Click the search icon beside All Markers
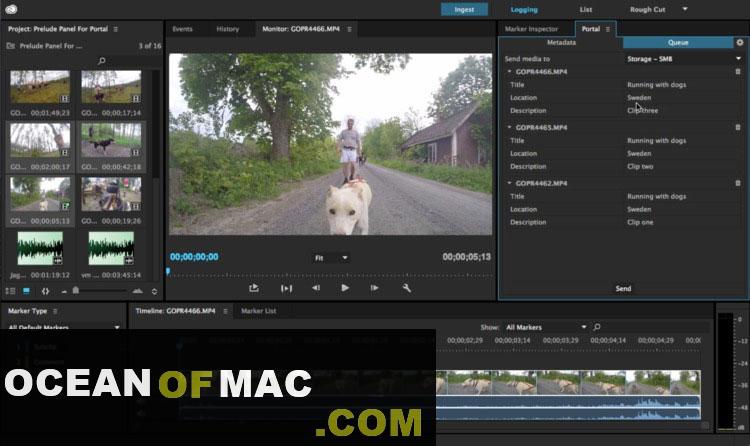The width and height of the screenshot is (750, 446). (x=596, y=327)
